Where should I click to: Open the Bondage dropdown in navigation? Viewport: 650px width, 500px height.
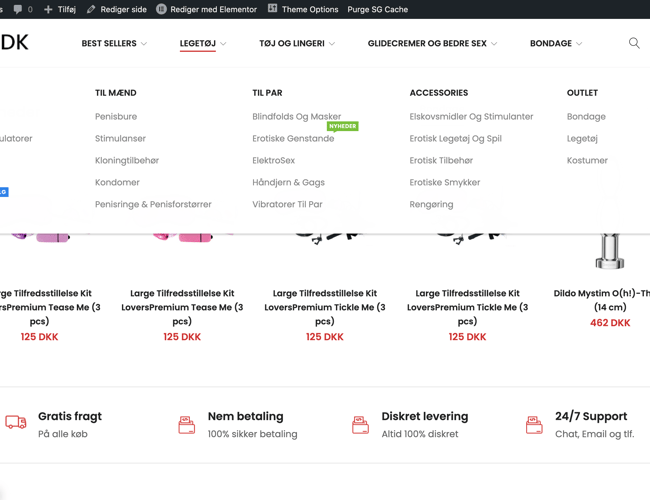coord(556,44)
